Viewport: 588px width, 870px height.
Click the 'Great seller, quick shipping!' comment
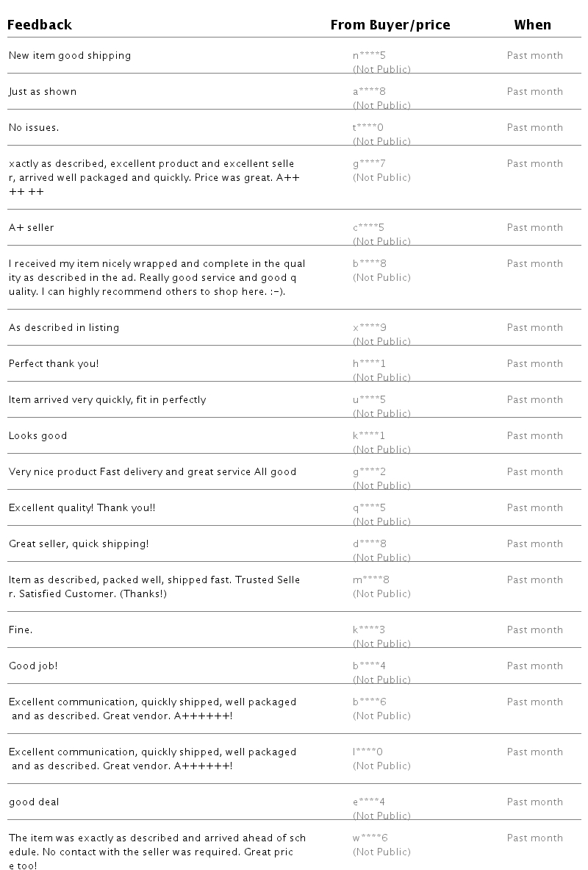[x=79, y=543]
